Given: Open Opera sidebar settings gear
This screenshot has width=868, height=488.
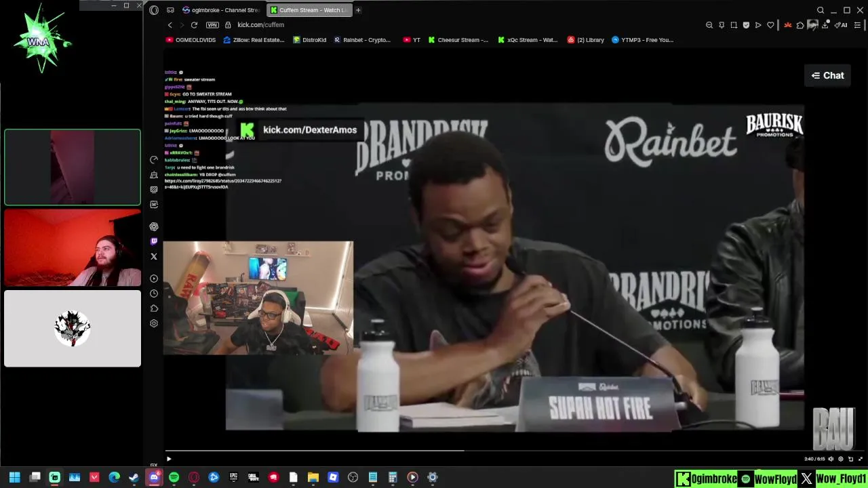Looking at the screenshot, I should tap(154, 323).
